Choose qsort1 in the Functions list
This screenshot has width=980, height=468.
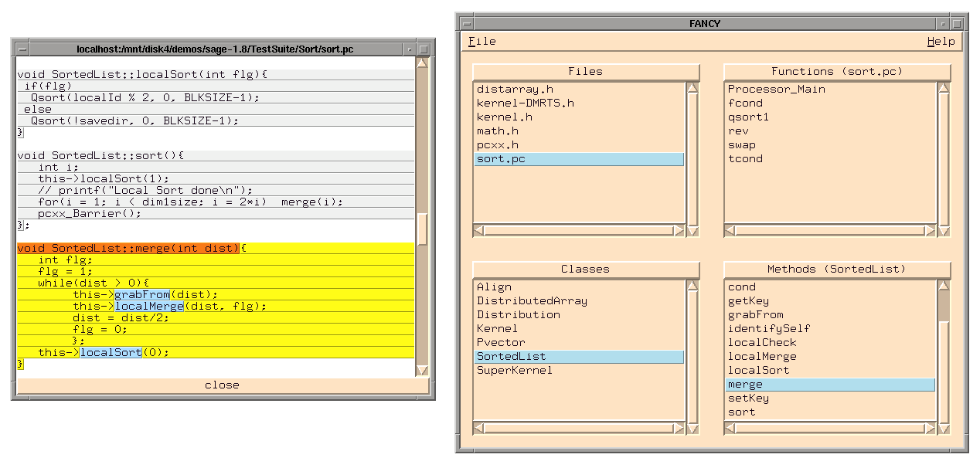[830, 117]
